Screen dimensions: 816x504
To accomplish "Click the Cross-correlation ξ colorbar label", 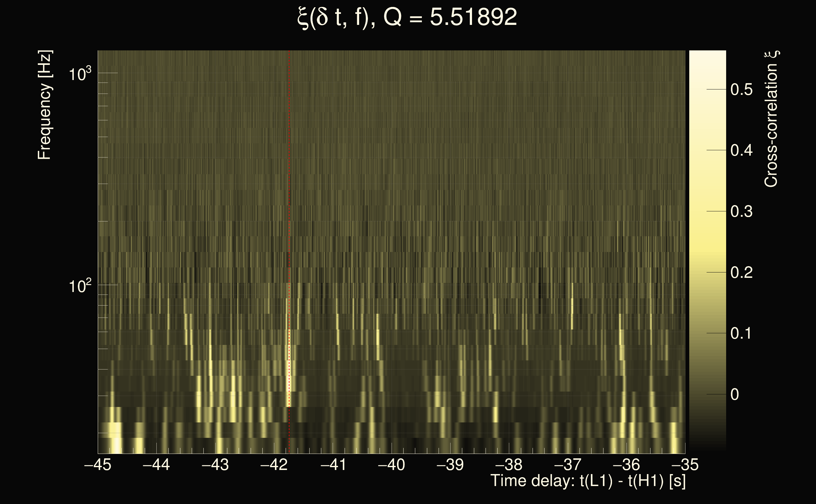I will click(x=771, y=119).
